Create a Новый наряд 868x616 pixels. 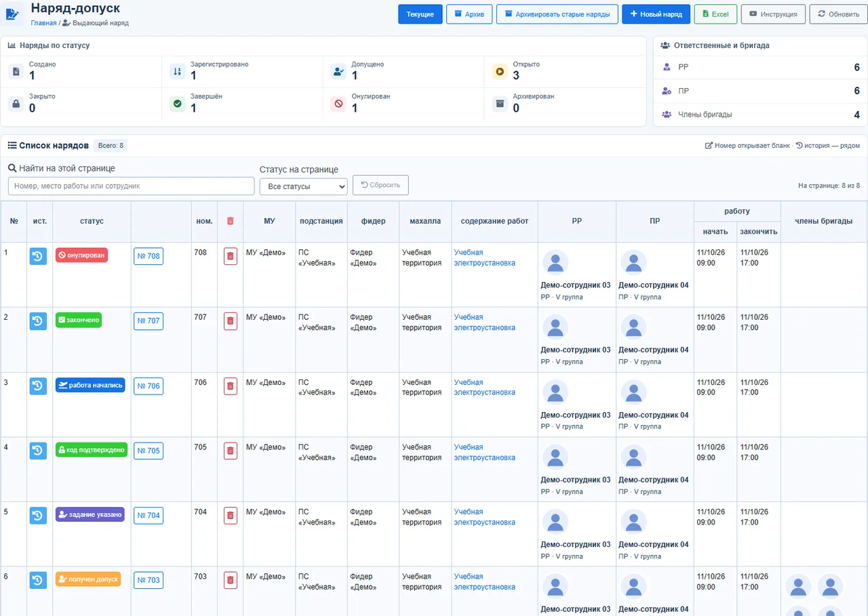click(656, 14)
